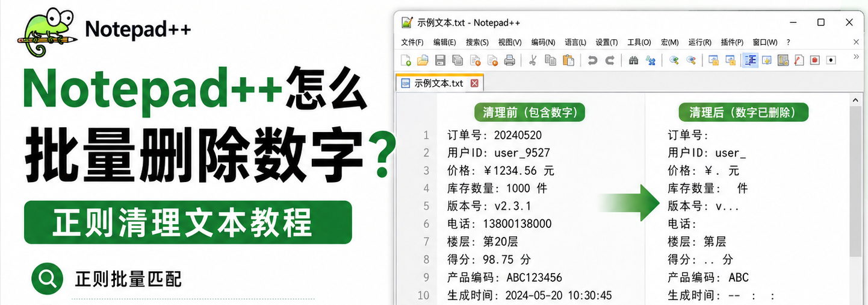The height and width of the screenshot is (305, 868).
Task: Minimize the Notepad++ window
Action: (x=793, y=22)
